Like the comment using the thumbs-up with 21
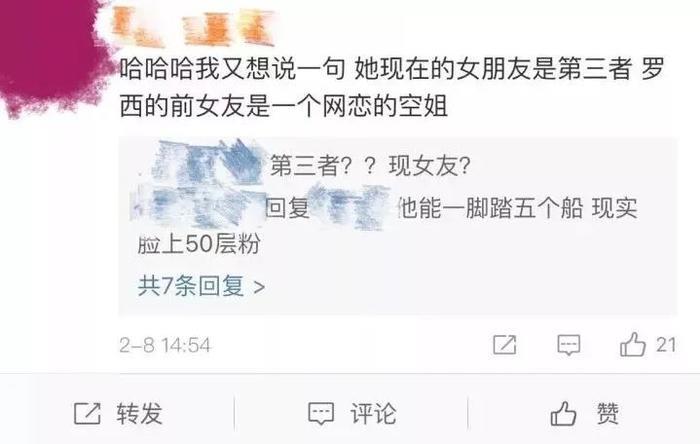Image resolution: width=700 pixels, height=444 pixels. (633, 344)
